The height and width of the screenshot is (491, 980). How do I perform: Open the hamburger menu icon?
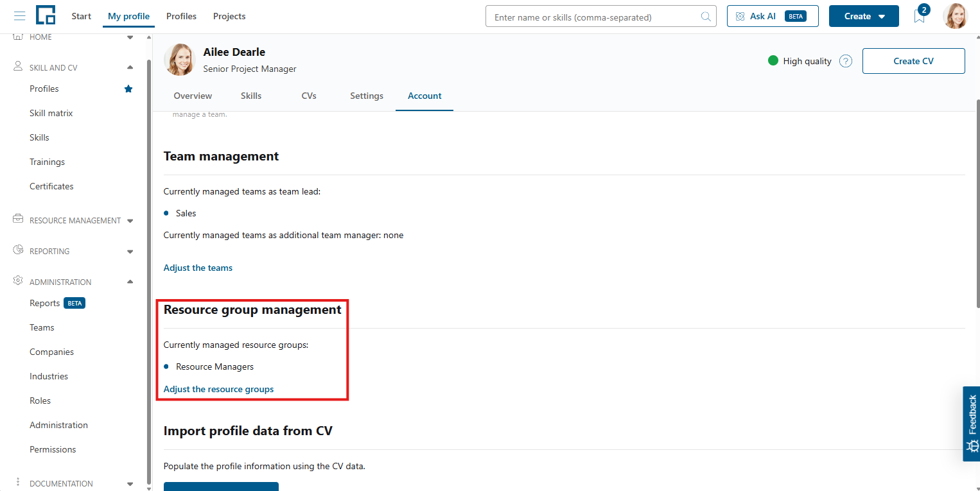tap(19, 16)
